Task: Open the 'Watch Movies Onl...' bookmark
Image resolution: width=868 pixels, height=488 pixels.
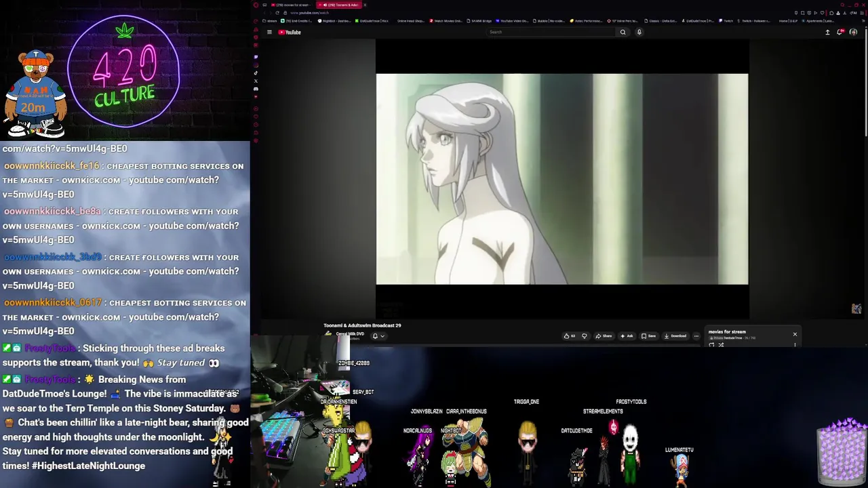Action: [x=446, y=21]
